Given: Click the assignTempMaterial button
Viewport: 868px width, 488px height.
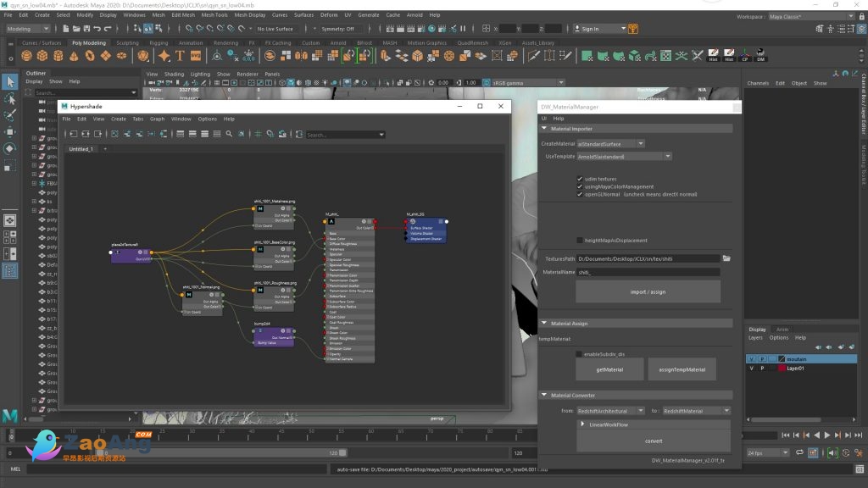Looking at the screenshot, I should coord(682,369).
